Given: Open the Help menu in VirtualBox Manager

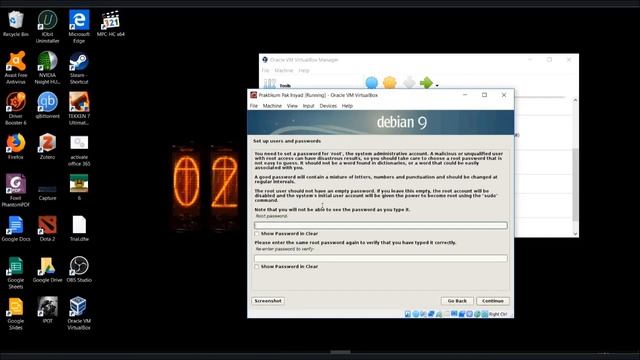Looking at the screenshot, I should coord(304,71).
